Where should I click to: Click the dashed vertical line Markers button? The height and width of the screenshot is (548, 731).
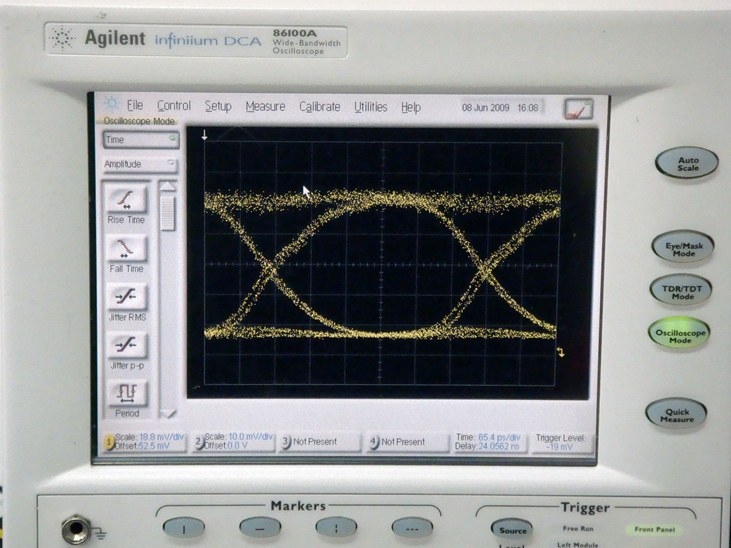point(336,528)
